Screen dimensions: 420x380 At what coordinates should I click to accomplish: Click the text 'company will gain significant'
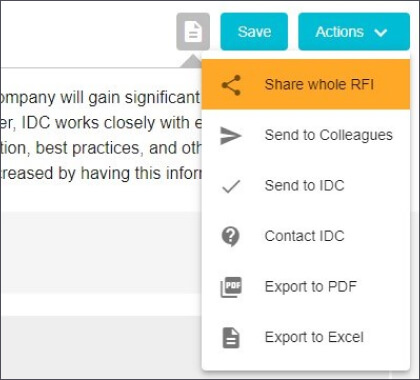point(100,98)
